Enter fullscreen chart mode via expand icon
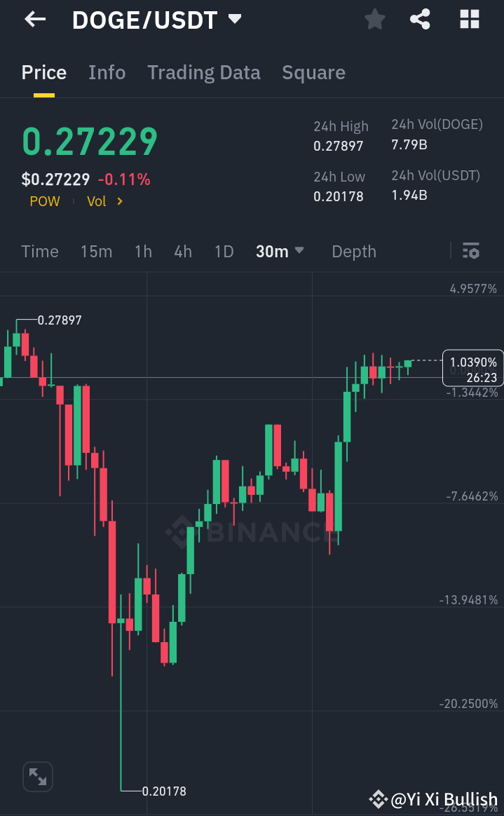Screen dimensions: 504x816 click(x=37, y=776)
